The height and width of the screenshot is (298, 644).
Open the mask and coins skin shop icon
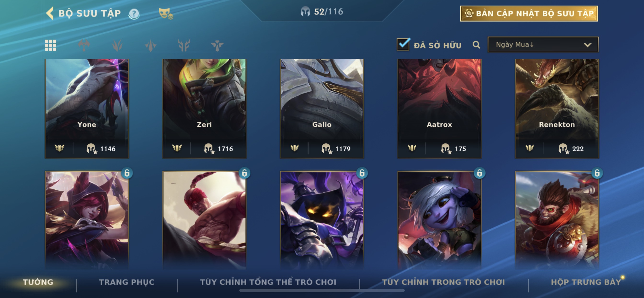tap(166, 13)
